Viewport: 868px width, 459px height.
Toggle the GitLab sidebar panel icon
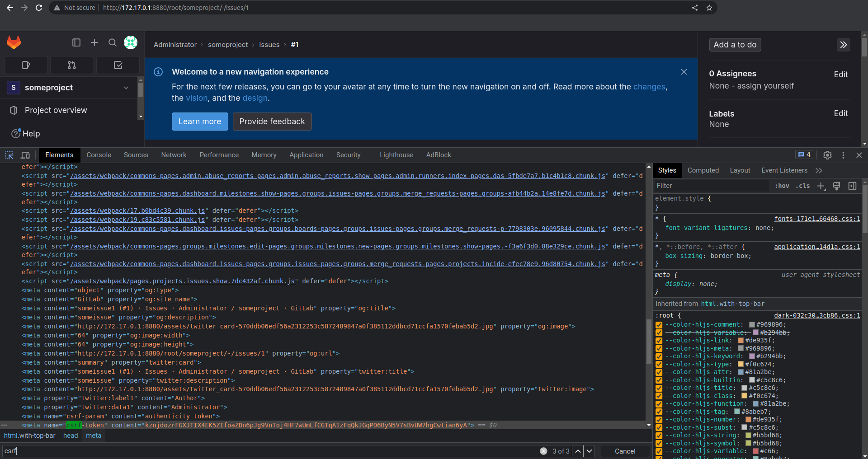point(76,42)
